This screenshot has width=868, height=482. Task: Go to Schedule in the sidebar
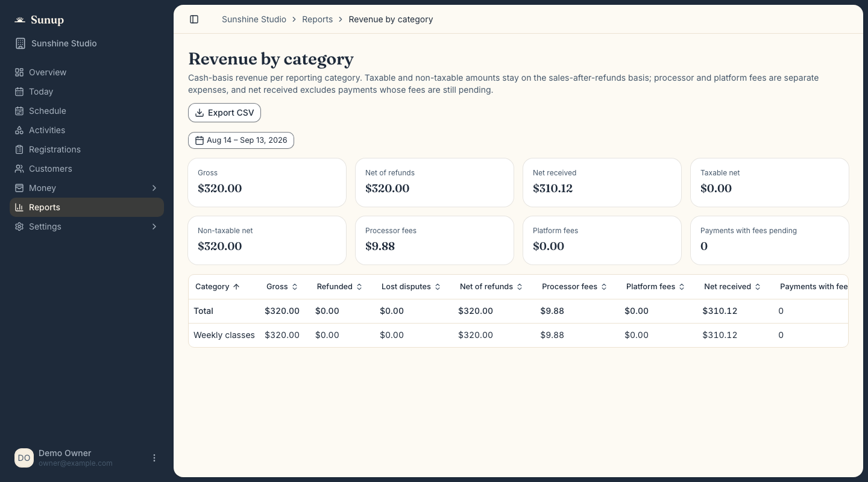(x=87, y=111)
